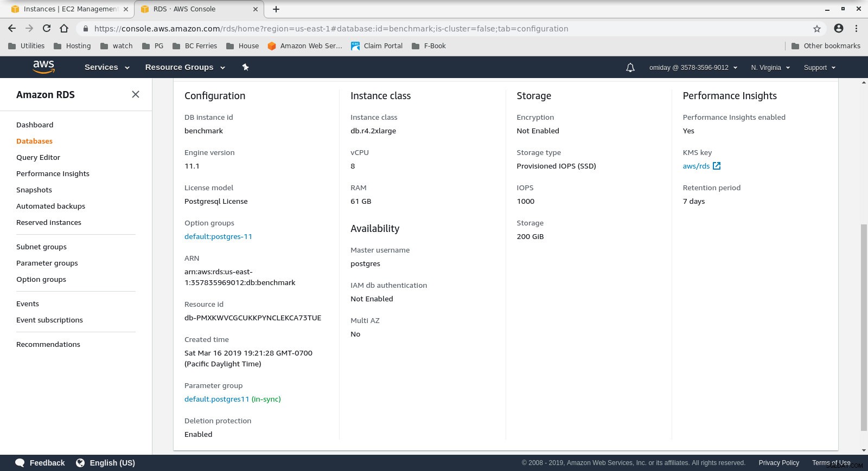Open Events in the sidebar
The width and height of the screenshot is (868, 471).
click(28, 304)
